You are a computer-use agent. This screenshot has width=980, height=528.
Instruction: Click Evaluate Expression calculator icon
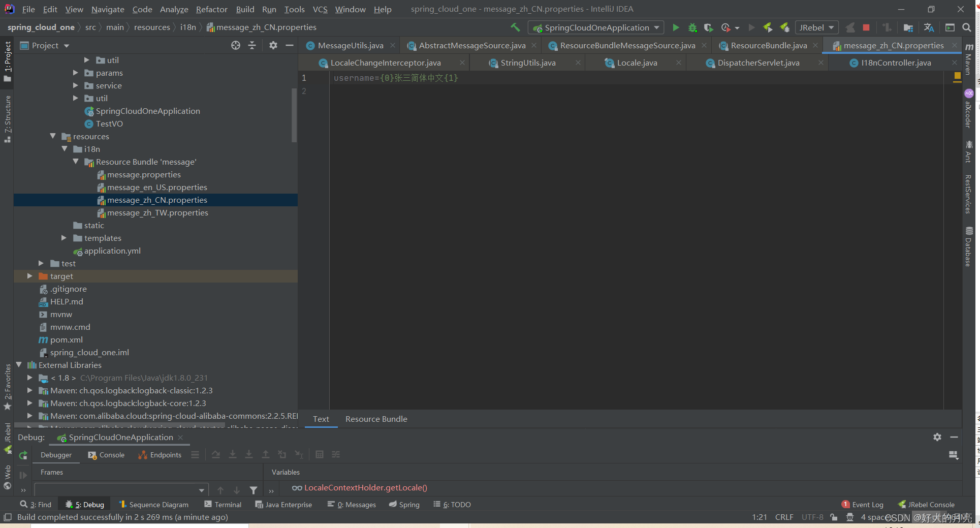320,455
